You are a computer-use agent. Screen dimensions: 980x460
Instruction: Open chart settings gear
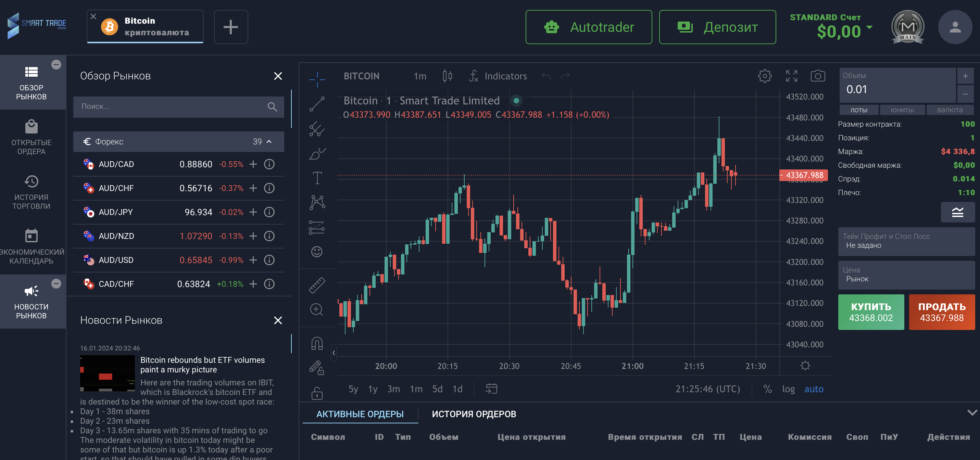(765, 76)
